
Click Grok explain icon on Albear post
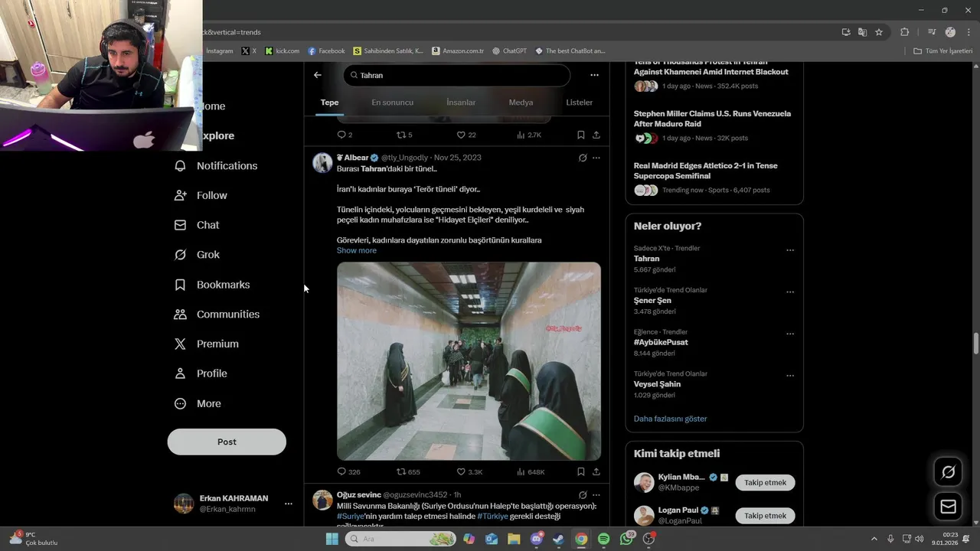[583, 158]
